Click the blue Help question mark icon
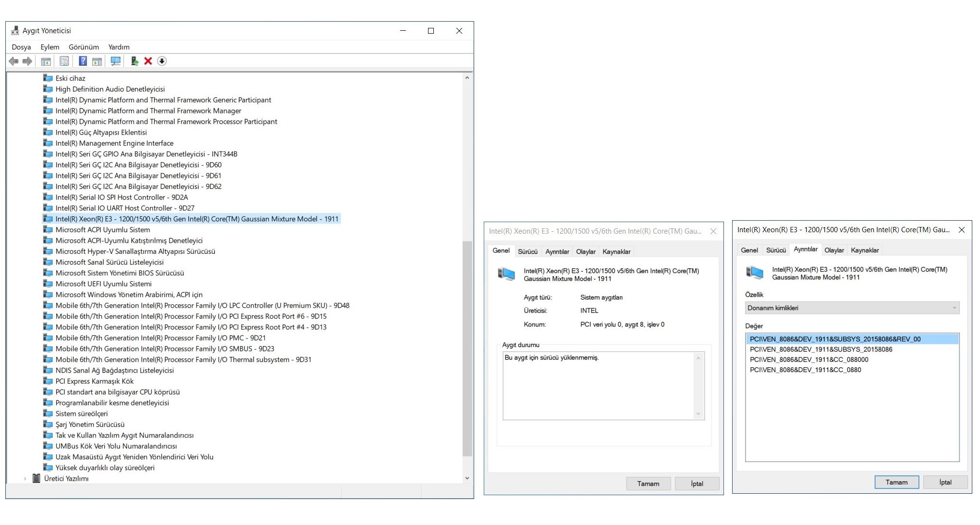Viewport: 980px width, 525px height. click(x=83, y=61)
